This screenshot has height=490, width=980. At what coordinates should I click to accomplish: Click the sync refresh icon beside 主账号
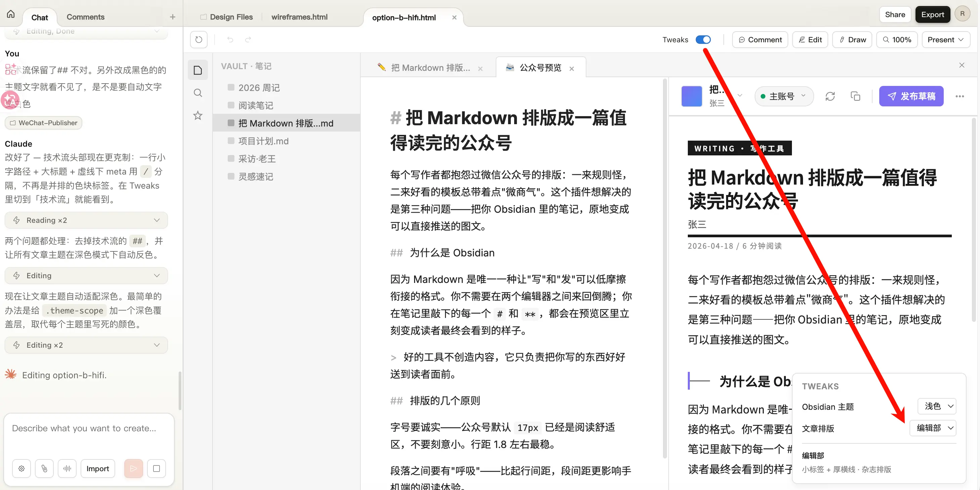830,97
